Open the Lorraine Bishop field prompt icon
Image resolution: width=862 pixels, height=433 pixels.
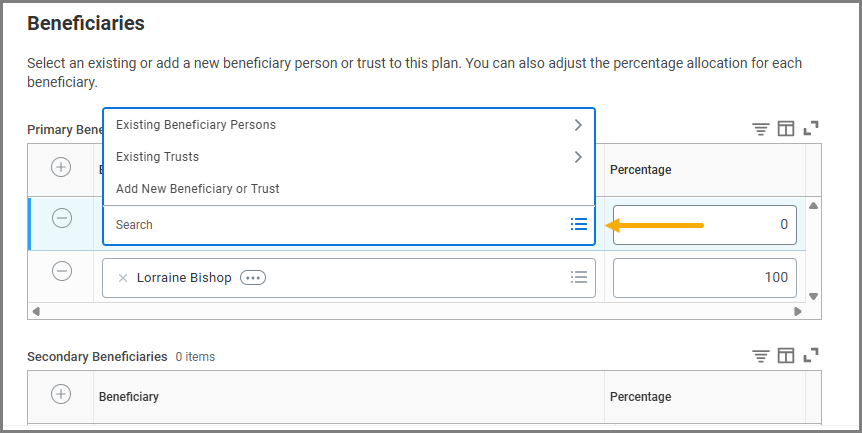pos(578,278)
